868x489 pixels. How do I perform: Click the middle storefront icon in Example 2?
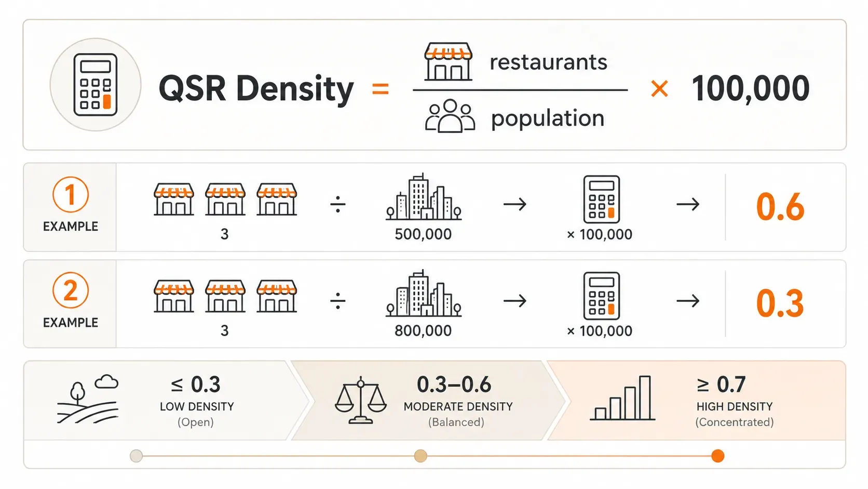(225, 296)
